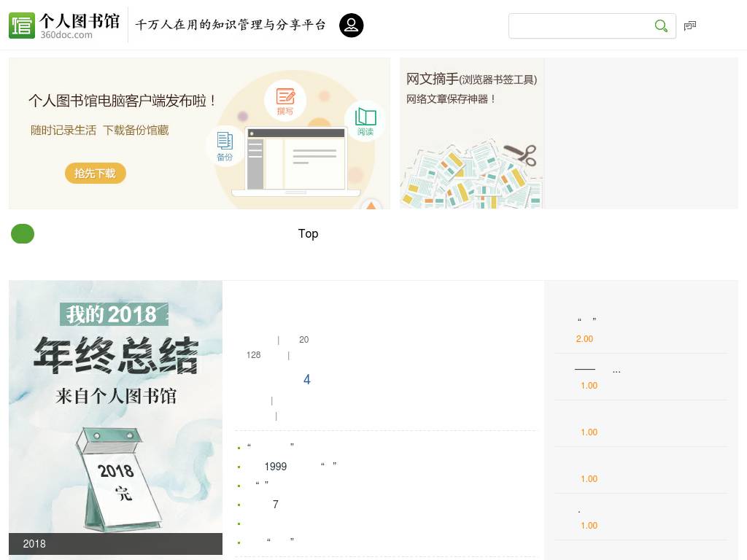
Task: Click the 抢先下载 download button
Action: [x=96, y=173]
